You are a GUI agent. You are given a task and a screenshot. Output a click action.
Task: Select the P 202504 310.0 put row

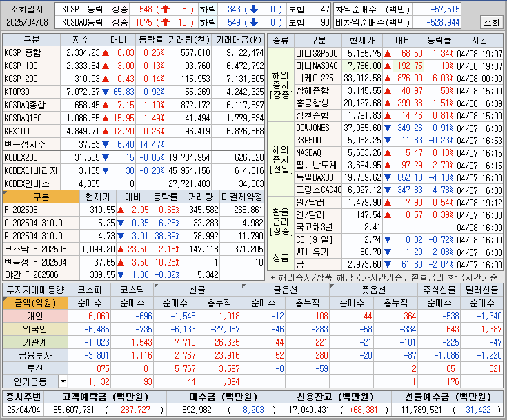coord(134,237)
